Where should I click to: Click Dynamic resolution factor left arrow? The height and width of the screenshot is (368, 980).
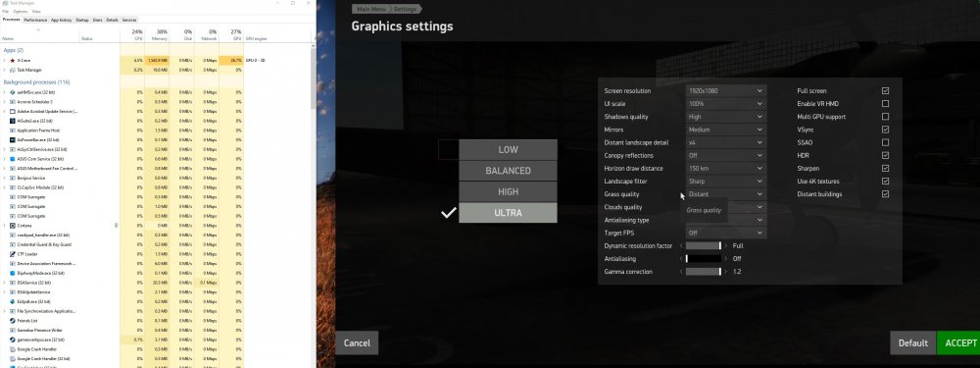click(x=681, y=246)
